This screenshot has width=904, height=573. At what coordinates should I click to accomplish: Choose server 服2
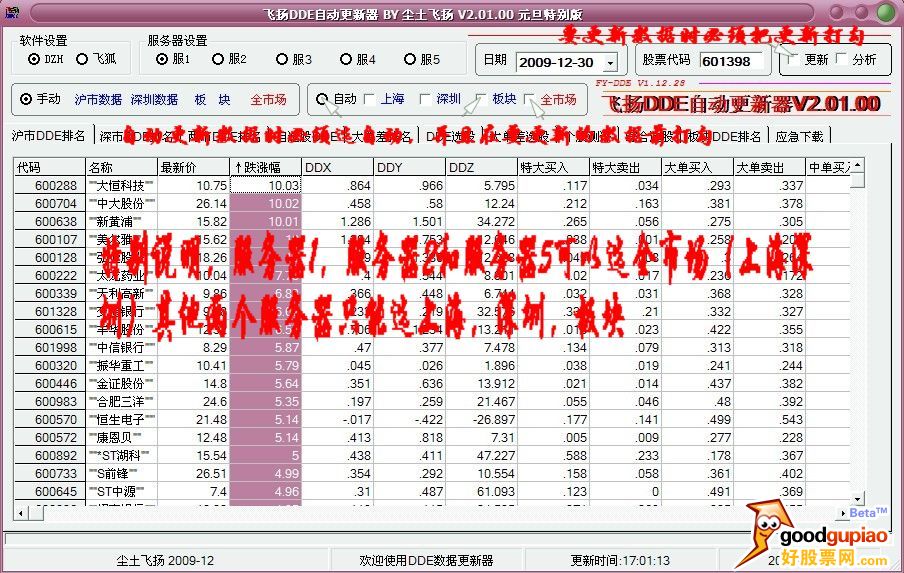pyautogui.click(x=218, y=59)
